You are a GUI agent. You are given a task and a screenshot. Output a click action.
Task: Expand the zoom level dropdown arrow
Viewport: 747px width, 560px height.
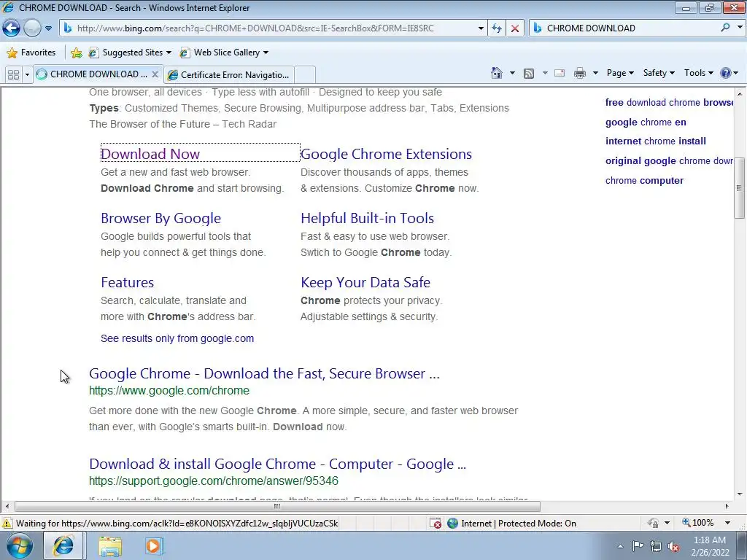coord(728,523)
